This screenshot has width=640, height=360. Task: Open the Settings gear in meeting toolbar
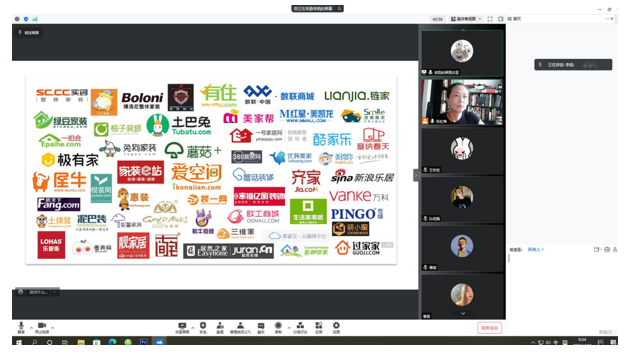336,327
